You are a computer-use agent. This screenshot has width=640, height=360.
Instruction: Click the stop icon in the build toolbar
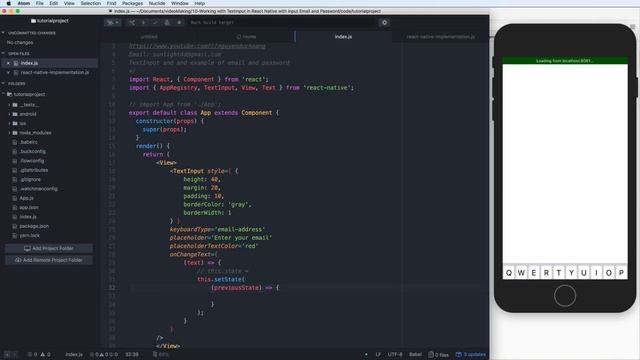point(179,22)
